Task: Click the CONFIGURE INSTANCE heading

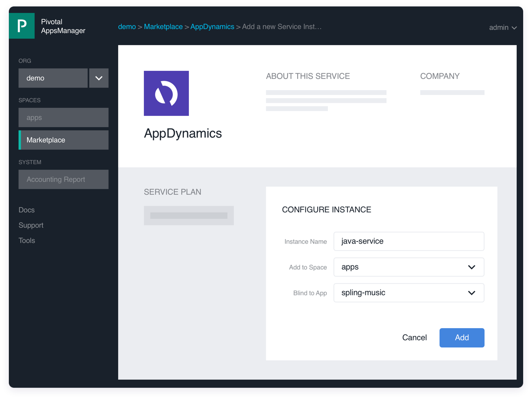Action: click(327, 210)
